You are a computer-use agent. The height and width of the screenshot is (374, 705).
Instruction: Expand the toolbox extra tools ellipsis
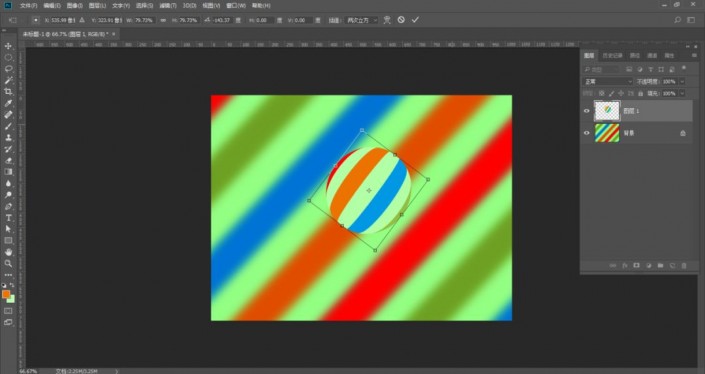8,275
